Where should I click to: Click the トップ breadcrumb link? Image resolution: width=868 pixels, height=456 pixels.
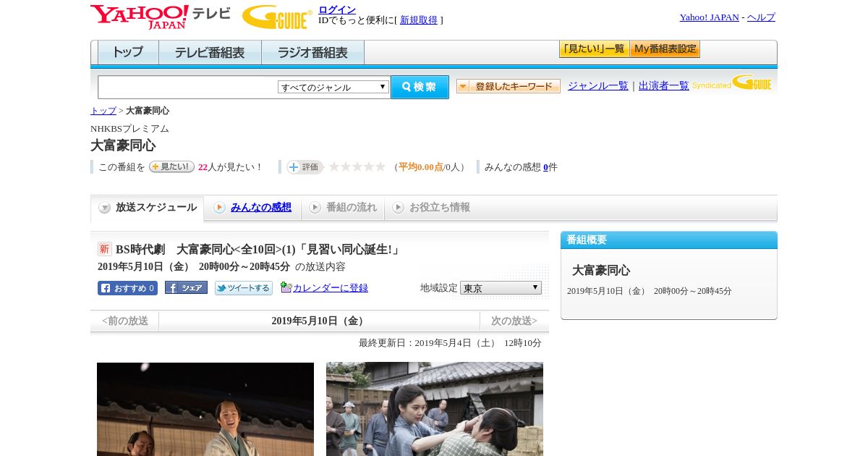(103, 111)
